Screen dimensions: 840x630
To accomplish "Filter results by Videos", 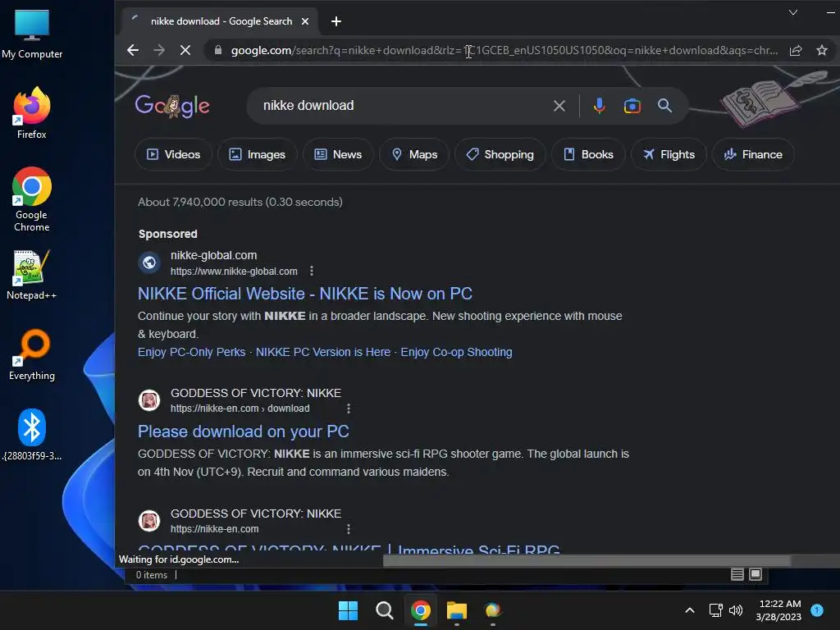I will pyautogui.click(x=174, y=154).
